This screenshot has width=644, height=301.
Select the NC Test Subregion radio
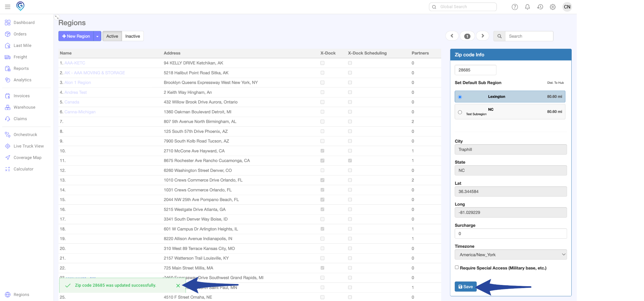tap(460, 112)
